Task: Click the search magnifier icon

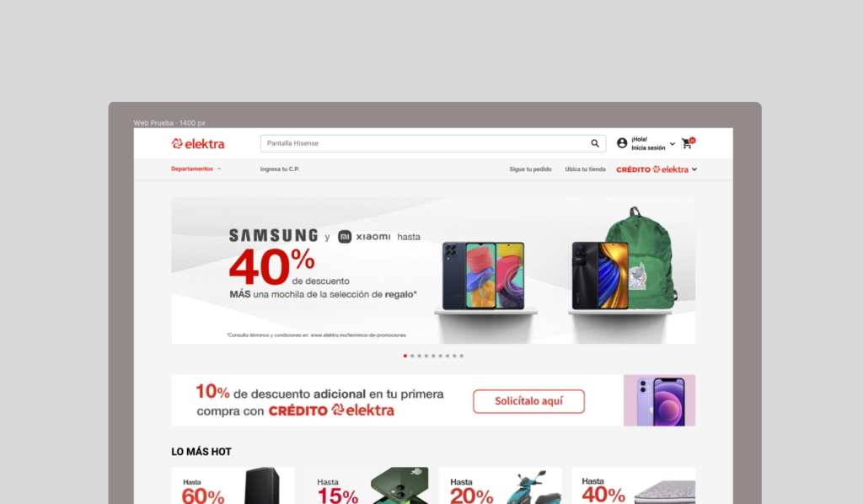Action: (x=595, y=143)
